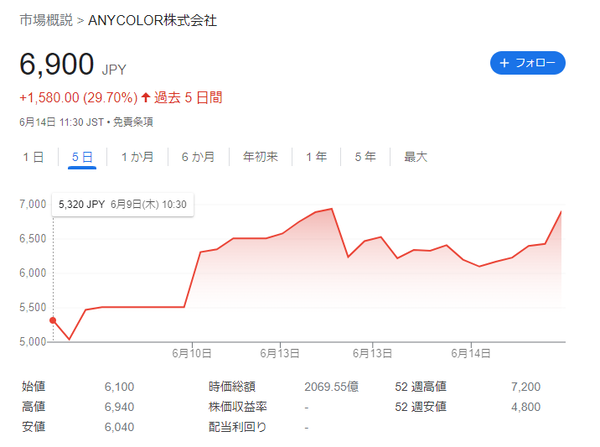Click the 安値 value 6,040
The image size is (600, 447).
click(x=119, y=427)
